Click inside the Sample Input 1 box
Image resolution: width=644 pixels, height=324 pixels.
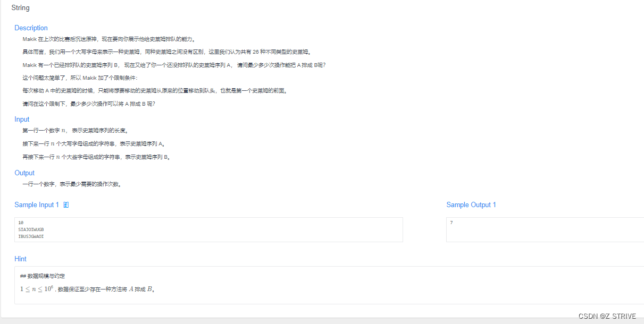[208, 229]
